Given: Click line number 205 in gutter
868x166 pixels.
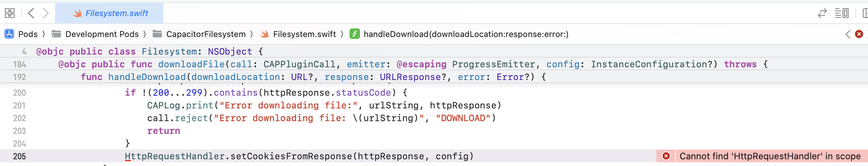Looking at the screenshot, I should coord(19,156).
